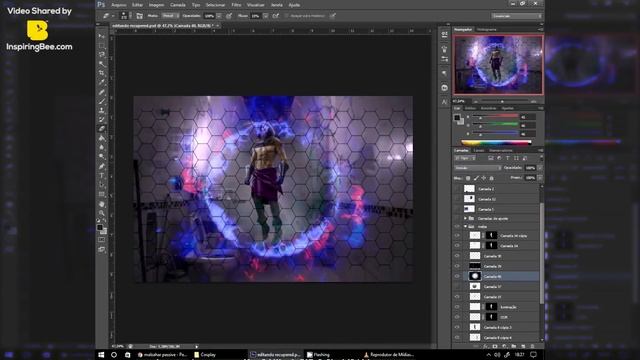Image resolution: width=640 pixels, height=360 pixels.
Task: Select the Rectangular Marquee tool
Action: pyautogui.click(x=102, y=45)
